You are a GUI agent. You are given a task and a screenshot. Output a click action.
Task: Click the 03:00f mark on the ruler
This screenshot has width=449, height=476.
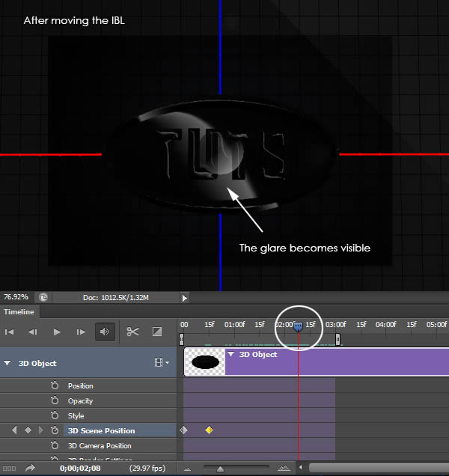335,325
